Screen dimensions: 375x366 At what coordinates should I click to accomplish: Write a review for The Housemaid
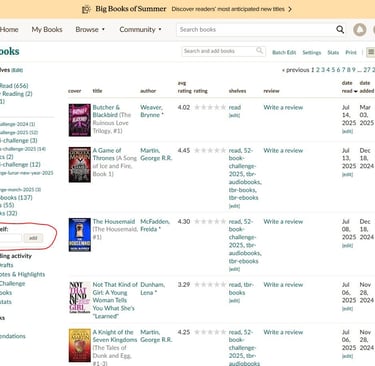pyautogui.click(x=283, y=221)
